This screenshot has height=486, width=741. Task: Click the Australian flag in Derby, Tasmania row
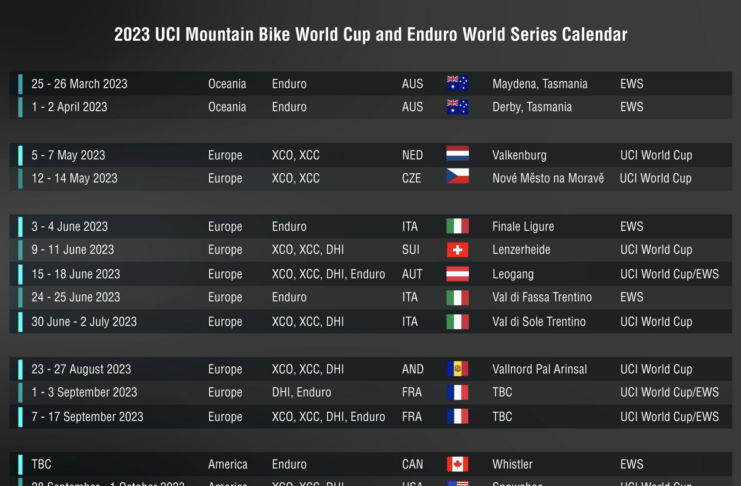click(x=457, y=107)
